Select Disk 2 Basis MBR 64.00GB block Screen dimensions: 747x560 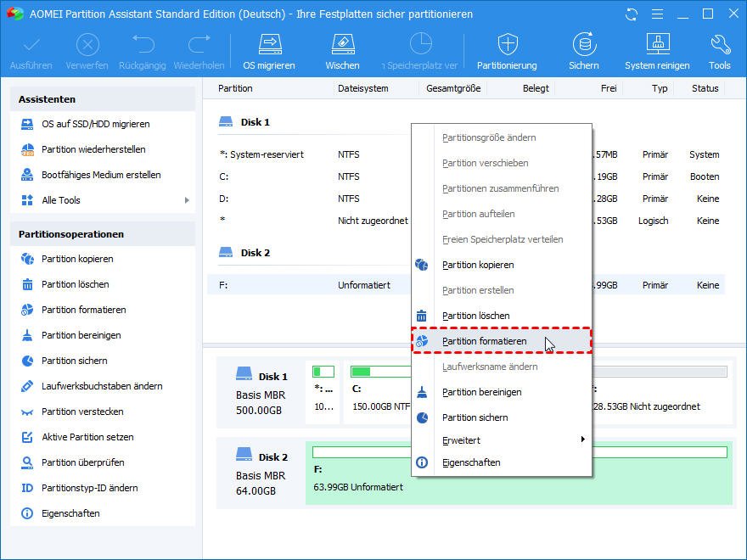261,473
